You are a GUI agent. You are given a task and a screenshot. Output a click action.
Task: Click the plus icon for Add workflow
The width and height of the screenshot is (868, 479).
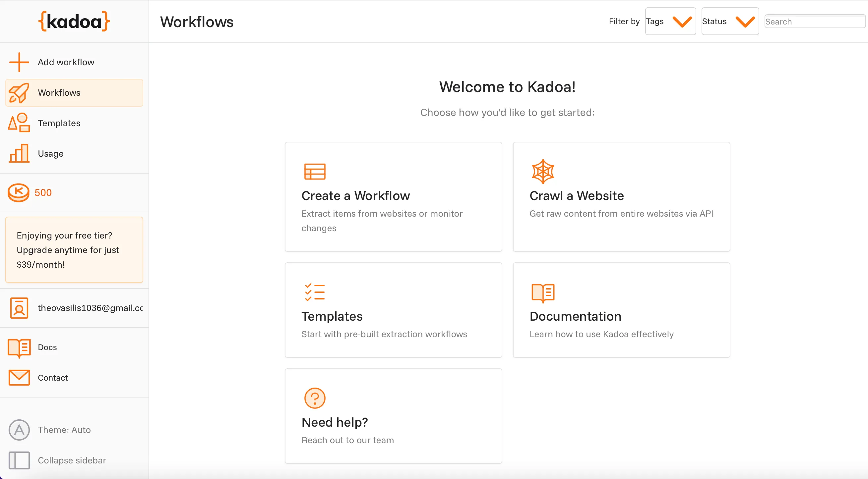[x=19, y=62]
